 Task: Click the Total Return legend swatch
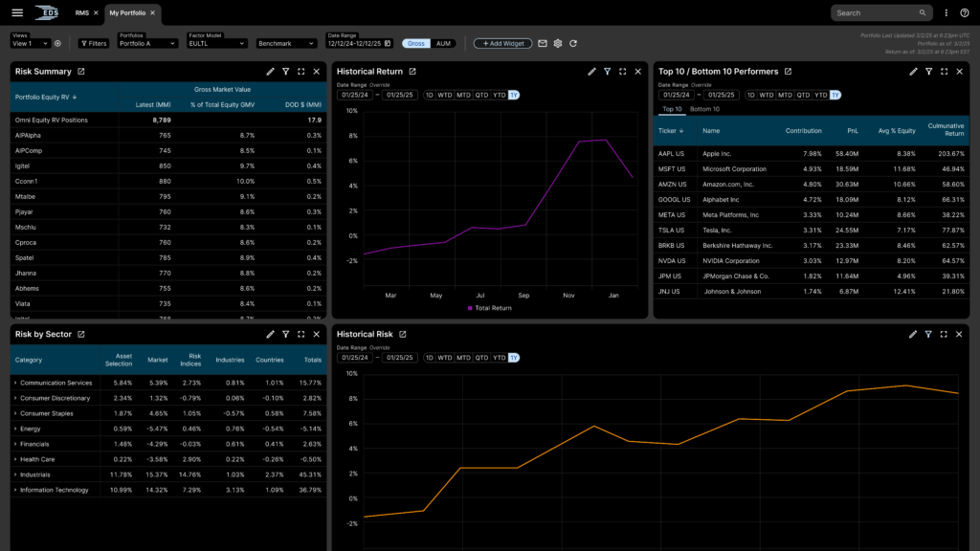470,308
